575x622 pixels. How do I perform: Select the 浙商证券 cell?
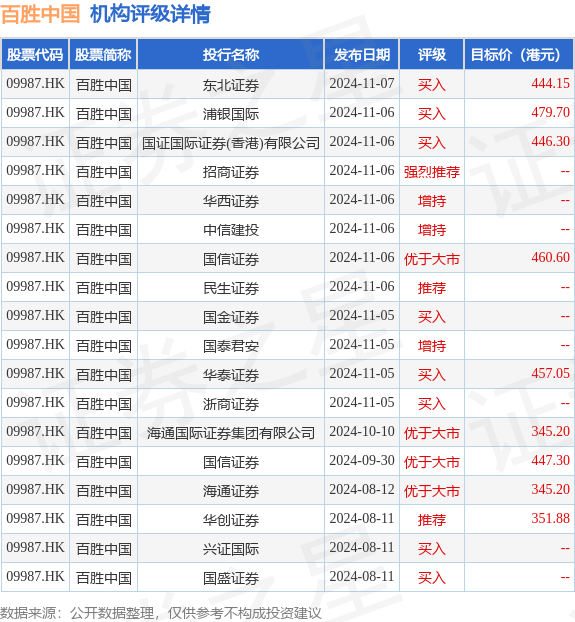point(231,403)
